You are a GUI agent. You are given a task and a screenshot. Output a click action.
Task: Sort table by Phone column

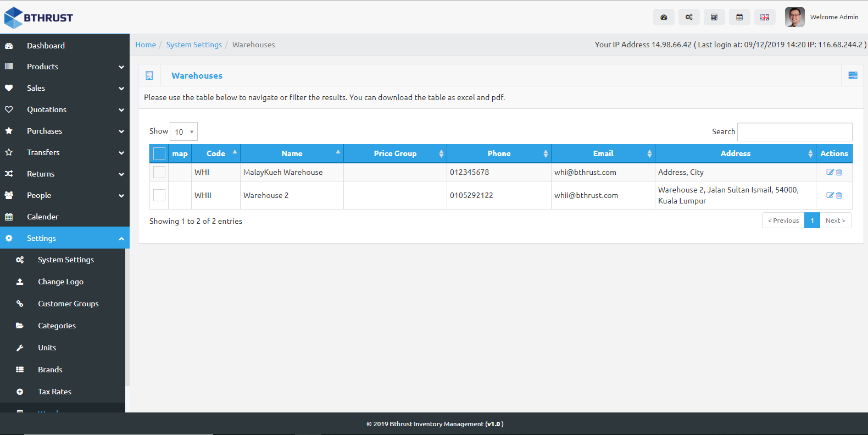(499, 153)
